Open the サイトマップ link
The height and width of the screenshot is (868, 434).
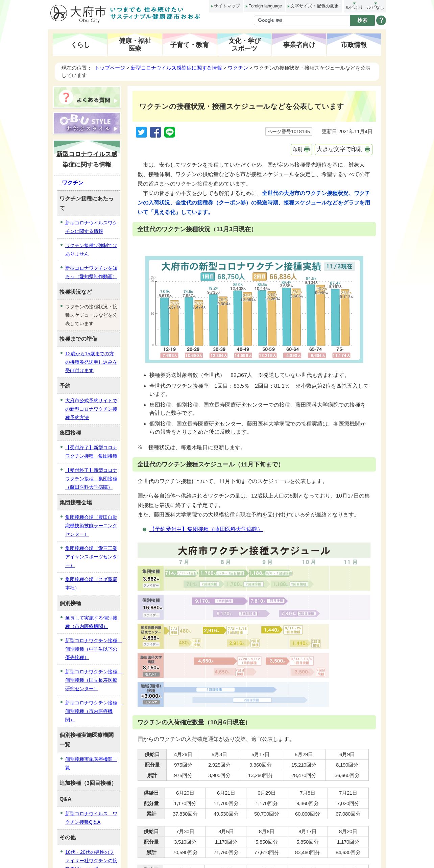click(x=225, y=6)
